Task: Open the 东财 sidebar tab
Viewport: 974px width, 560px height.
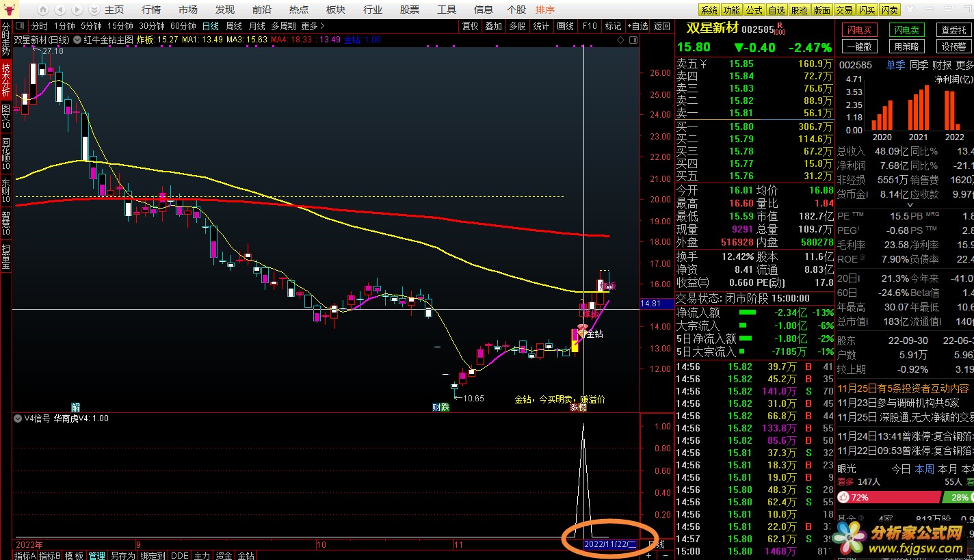Action: pos(6,191)
